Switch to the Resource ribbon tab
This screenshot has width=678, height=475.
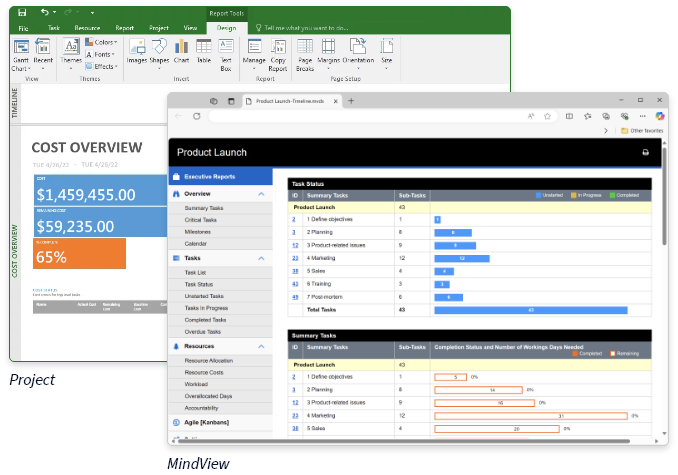click(87, 28)
